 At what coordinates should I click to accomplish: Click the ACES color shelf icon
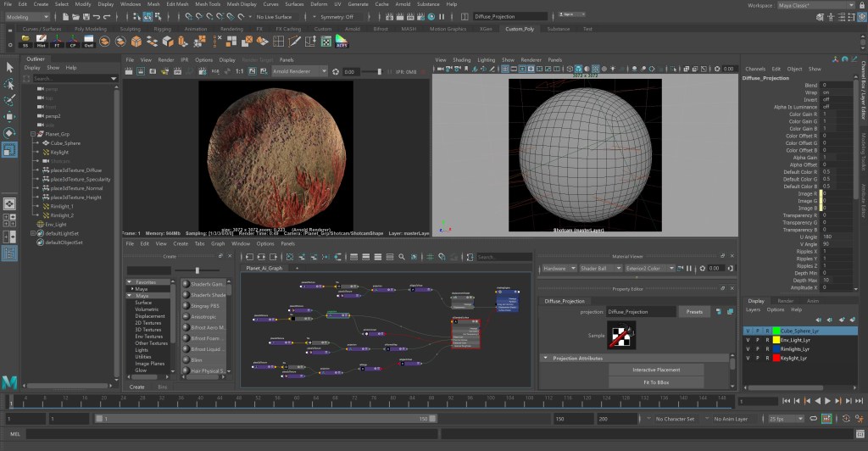pos(341,40)
